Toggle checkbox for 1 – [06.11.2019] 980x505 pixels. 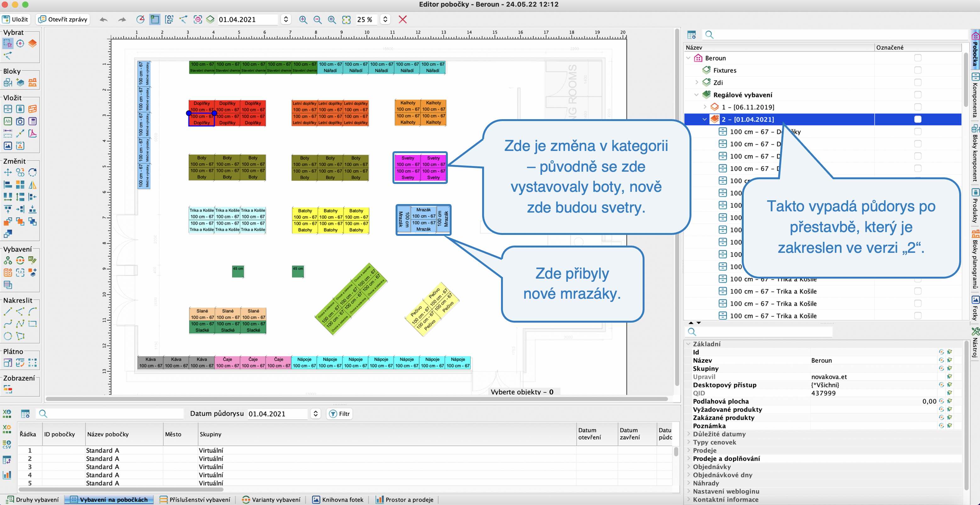pyautogui.click(x=918, y=107)
